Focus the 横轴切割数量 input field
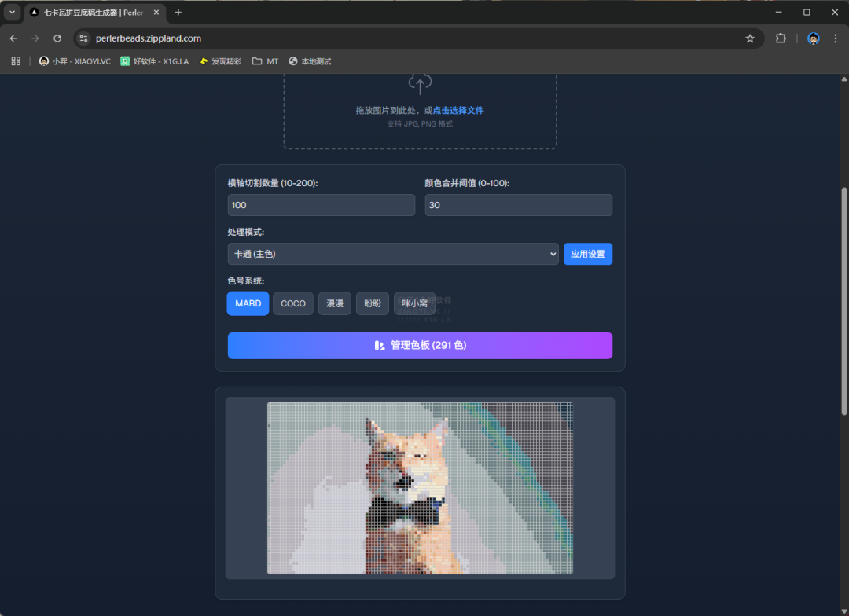Image resolution: width=849 pixels, height=616 pixels. 321,205
